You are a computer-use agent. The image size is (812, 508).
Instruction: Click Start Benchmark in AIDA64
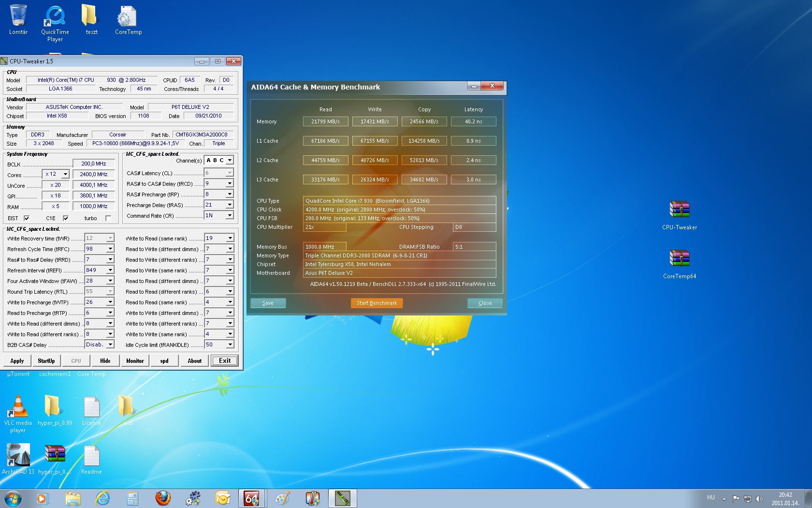point(377,303)
